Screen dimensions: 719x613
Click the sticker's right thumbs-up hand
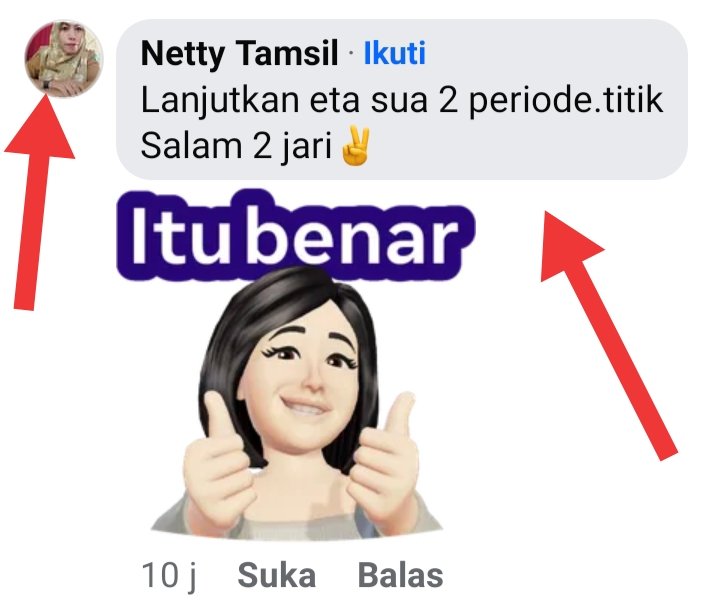point(386,458)
